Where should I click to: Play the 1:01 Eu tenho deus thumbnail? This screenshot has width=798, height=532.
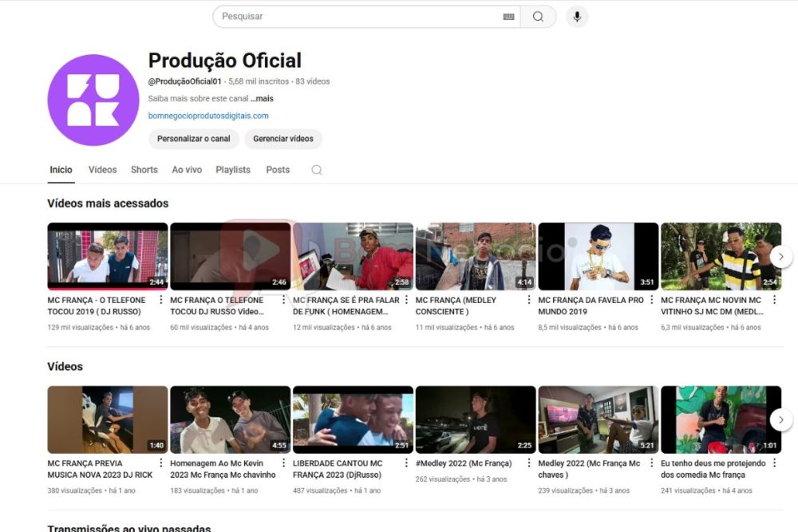[721, 420]
